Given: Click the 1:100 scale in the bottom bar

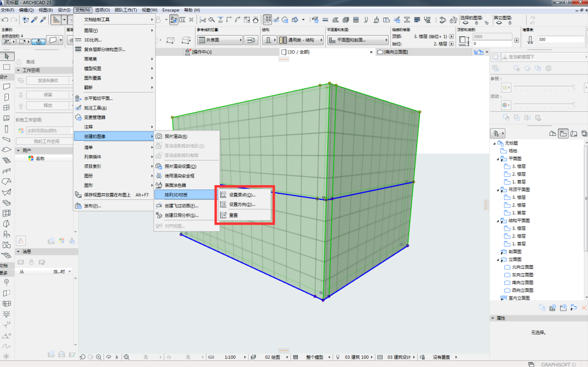Looking at the screenshot, I should (x=230, y=357).
